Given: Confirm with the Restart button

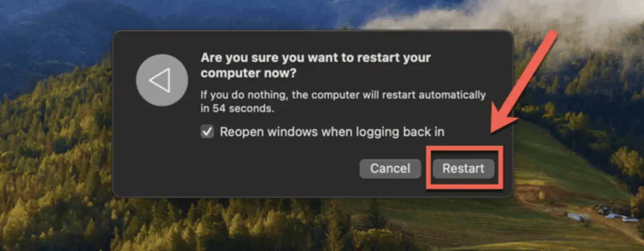Looking at the screenshot, I should click(x=463, y=168).
